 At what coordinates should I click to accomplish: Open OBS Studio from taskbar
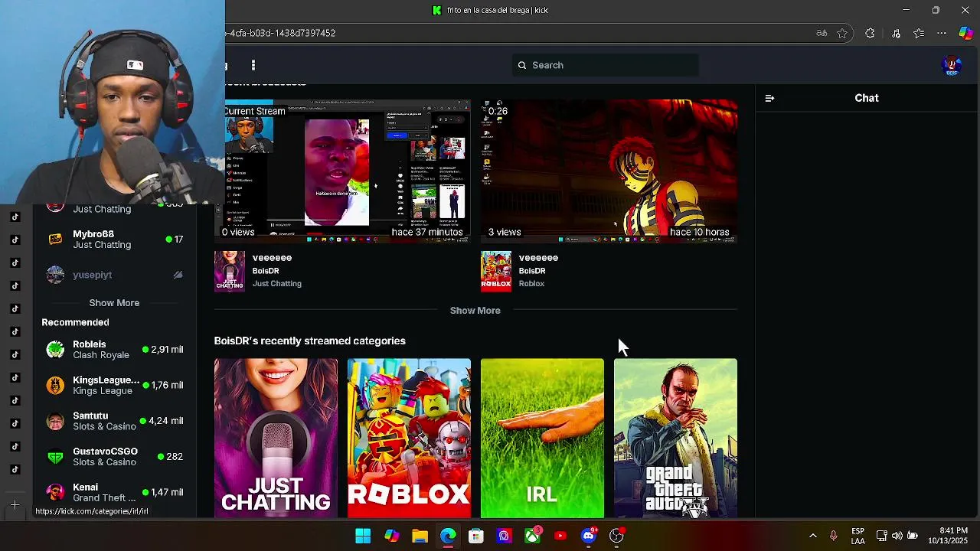616,536
